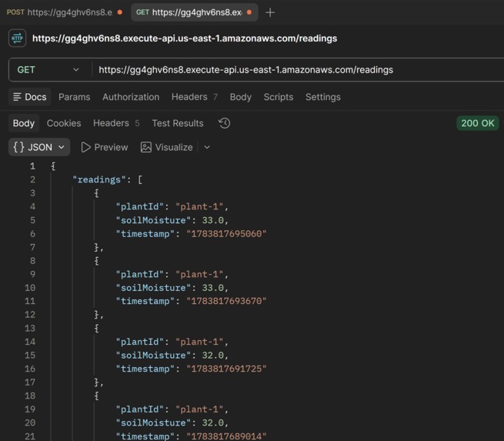Screen dimensions: 504x441
Task: Open the response history clock icon
Action: point(225,123)
